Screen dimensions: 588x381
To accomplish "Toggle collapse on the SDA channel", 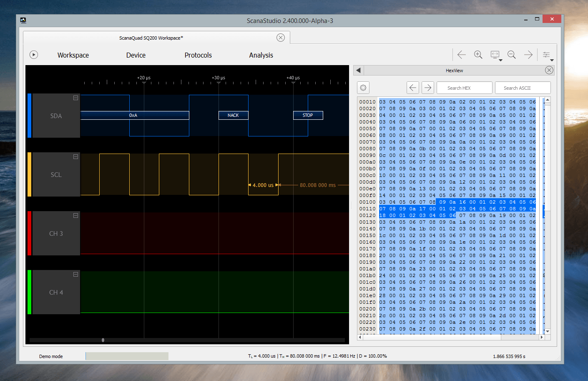I will pyautogui.click(x=75, y=98).
